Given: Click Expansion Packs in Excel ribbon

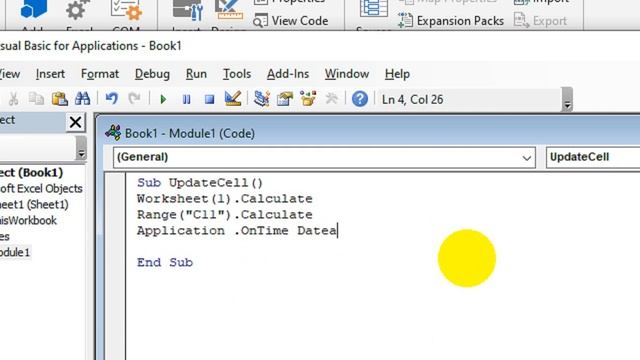Looking at the screenshot, I should [451, 20].
